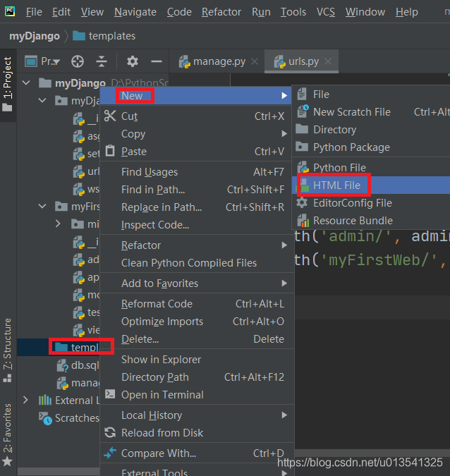The width and height of the screenshot is (450, 476).
Task: Choose Inspect Code... menu entry
Action: point(197,225)
